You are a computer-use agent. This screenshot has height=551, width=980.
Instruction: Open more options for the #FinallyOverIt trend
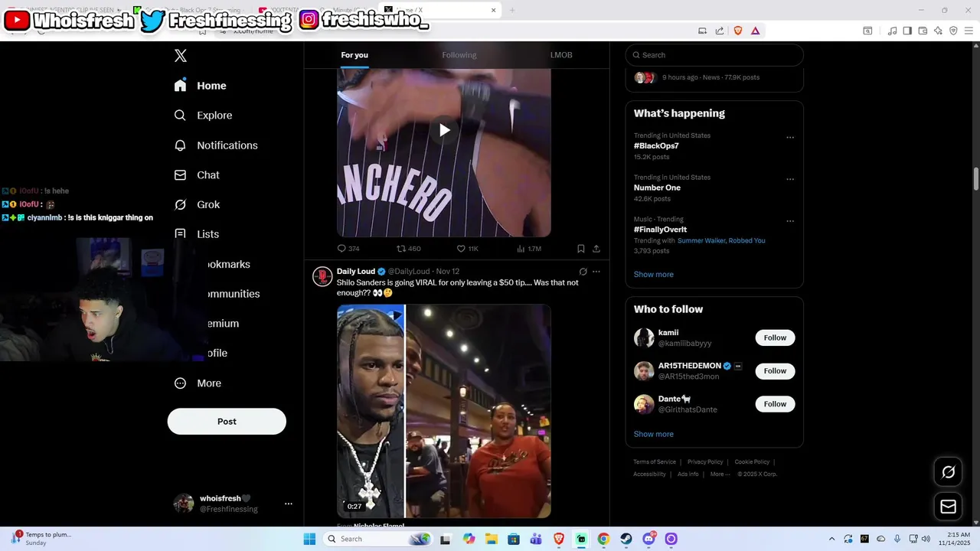tap(790, 221)
